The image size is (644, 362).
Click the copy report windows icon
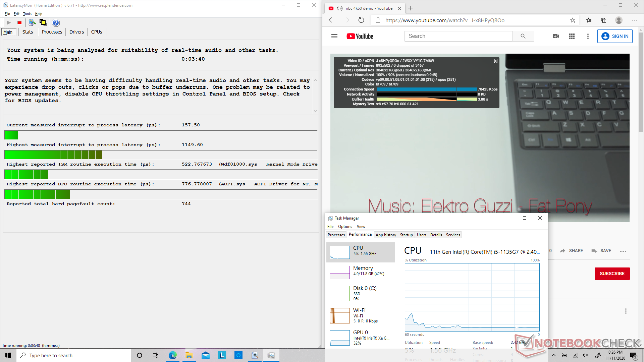coord(43,23)
